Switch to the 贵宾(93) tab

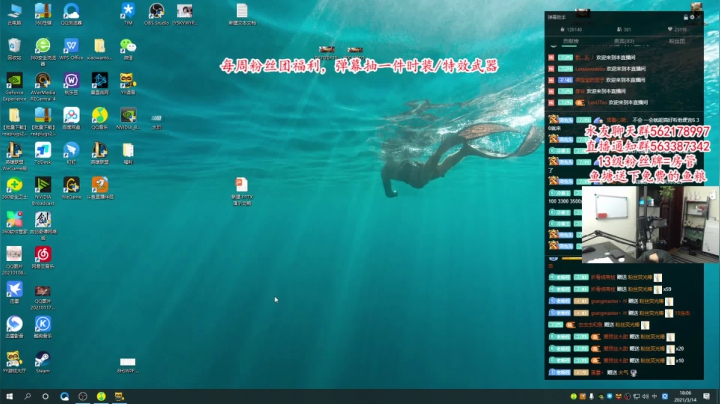[x=624, y=41]
